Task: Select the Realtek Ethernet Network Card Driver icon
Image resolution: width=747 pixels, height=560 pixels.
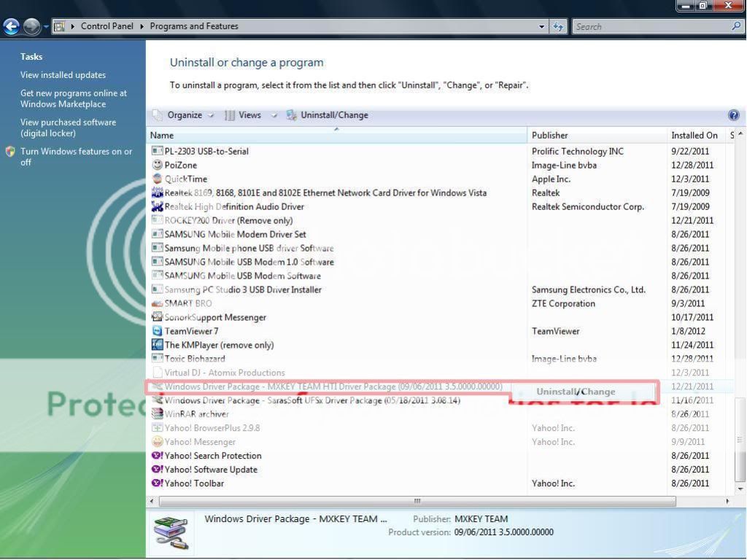Action: pyautogui.click(x=157, y=192)
